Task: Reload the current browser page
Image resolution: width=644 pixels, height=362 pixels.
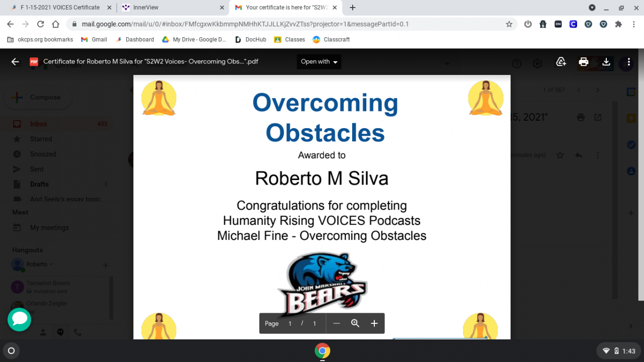Action: point(40,24)
